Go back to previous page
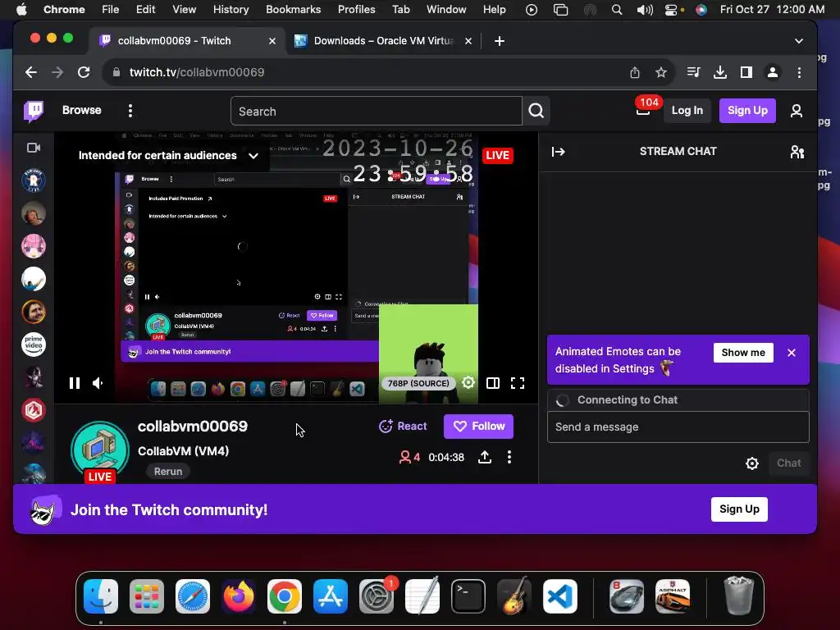Viewport: 840px width, 630px height. pyautogui.click(x=31, y=72)
